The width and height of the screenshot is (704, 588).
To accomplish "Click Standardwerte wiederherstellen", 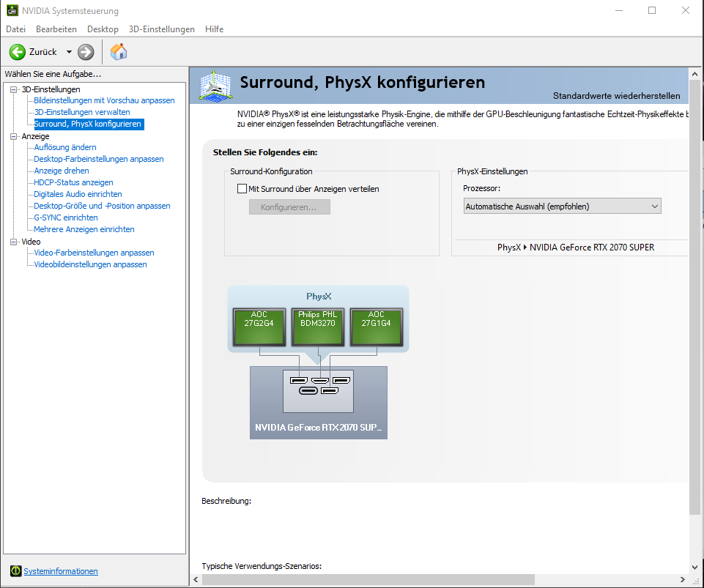I will pyautogui.click(x=616, y=96).
